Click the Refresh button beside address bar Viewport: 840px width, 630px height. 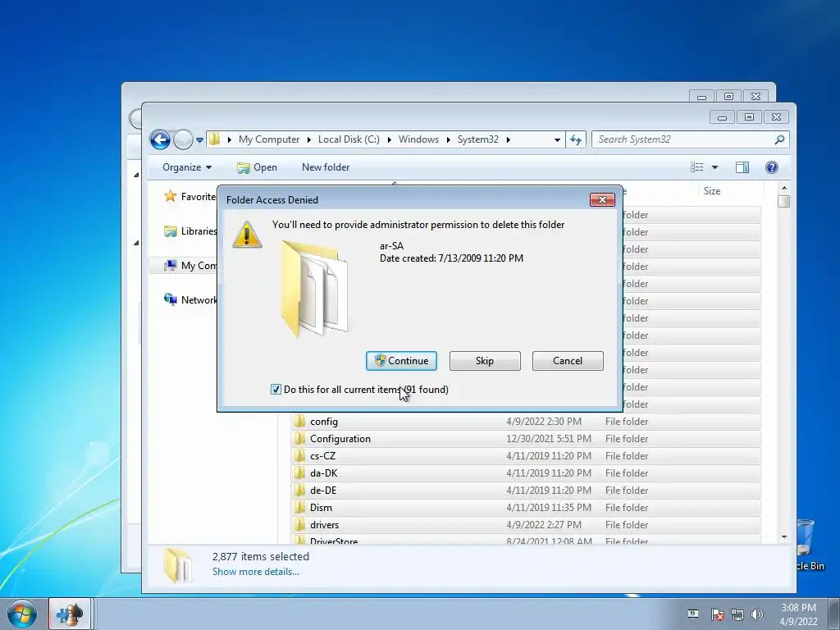point(576,139)
